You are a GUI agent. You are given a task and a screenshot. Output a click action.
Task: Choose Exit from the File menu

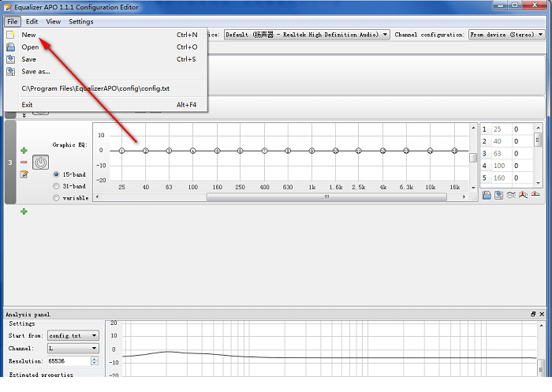tap(106, 105)
